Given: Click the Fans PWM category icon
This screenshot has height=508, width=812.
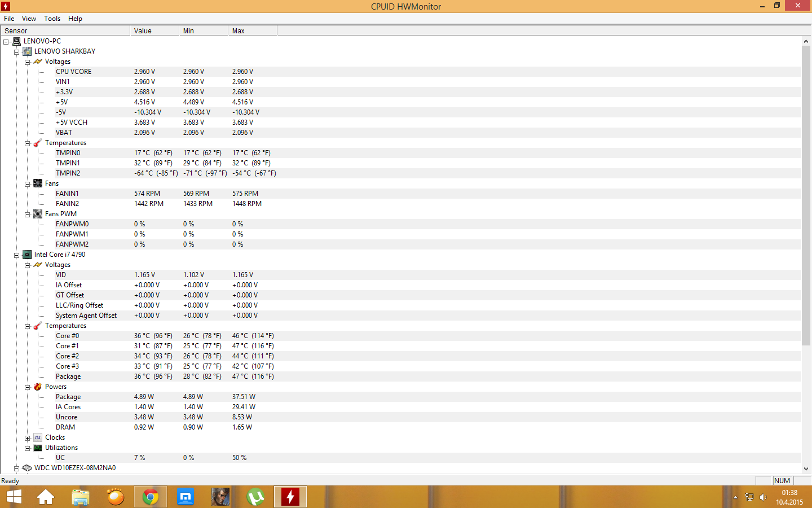Looking at the screenshot, I should click(38, 214).
